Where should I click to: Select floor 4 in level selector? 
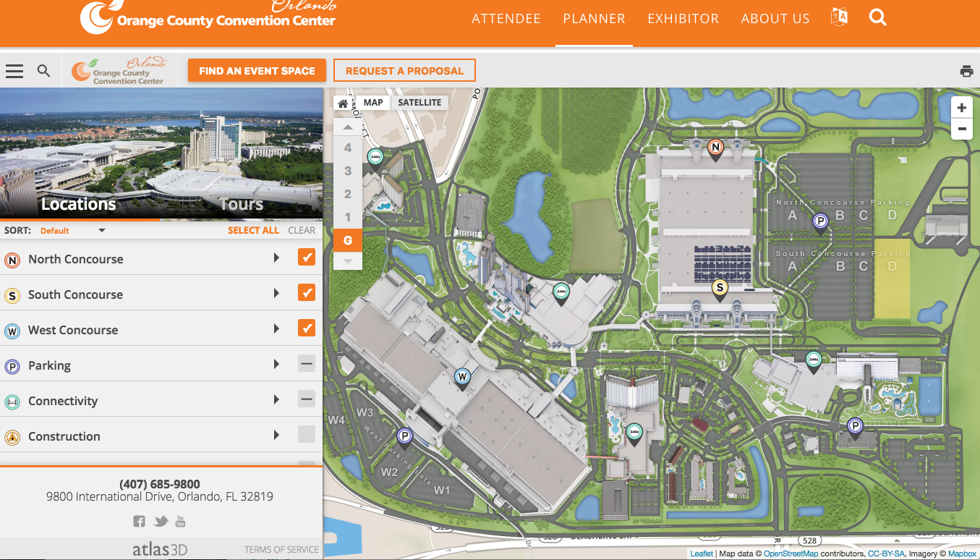(348, 148)
